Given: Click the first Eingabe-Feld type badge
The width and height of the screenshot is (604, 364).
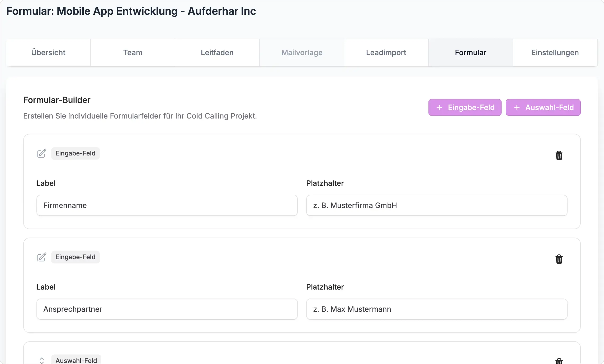Looking at the screenshot, I should (75, 153).
